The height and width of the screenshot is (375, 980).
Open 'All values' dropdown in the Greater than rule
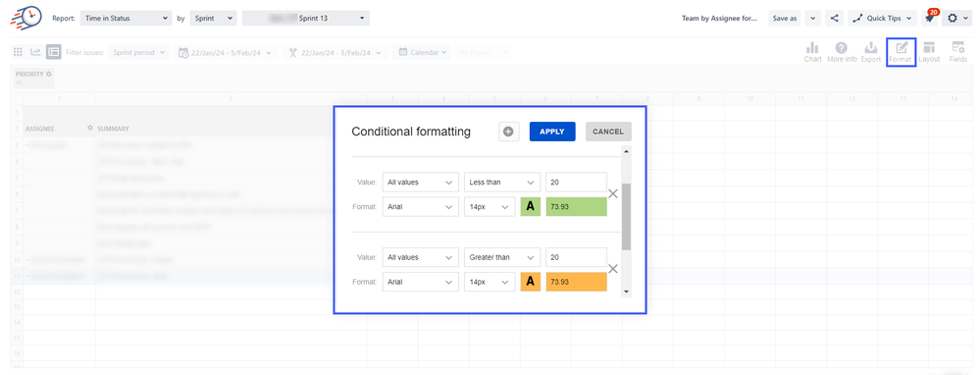[x=421, y=257]
